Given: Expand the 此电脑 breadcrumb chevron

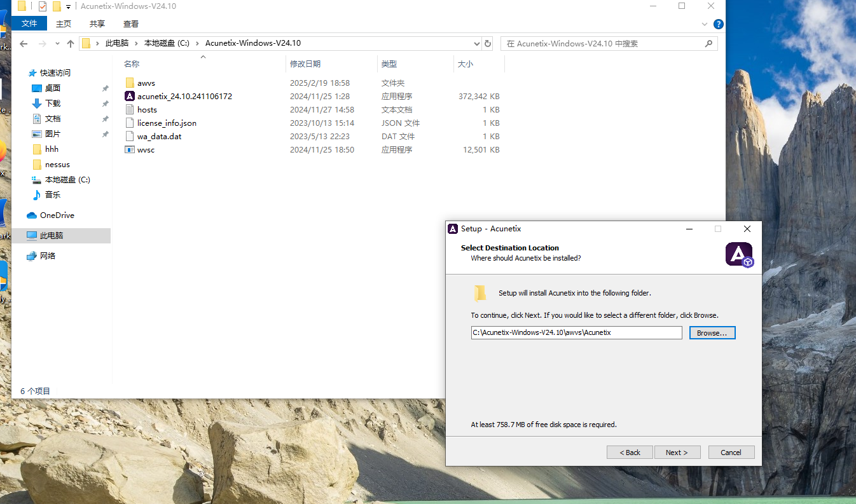Looking at the screenshot, I should (137, 44).
